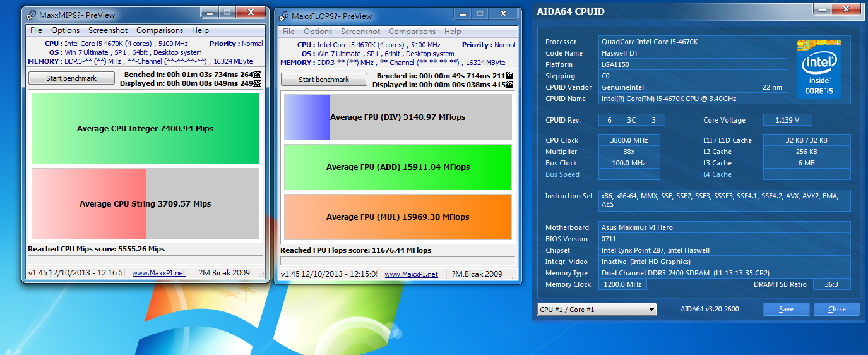Viewport: 868px width, 355px height.
Task: Click Code Name value Haswell-DT
Action: 693,53
